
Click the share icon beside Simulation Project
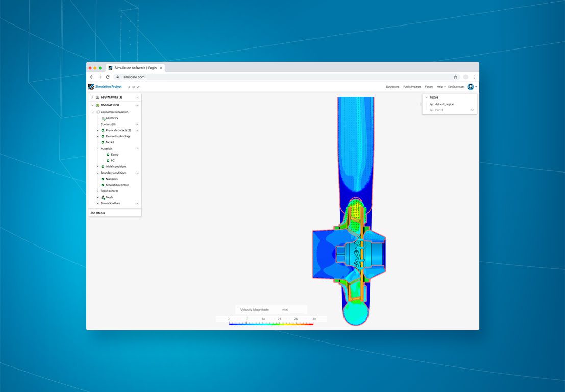[x=129, y=87]
